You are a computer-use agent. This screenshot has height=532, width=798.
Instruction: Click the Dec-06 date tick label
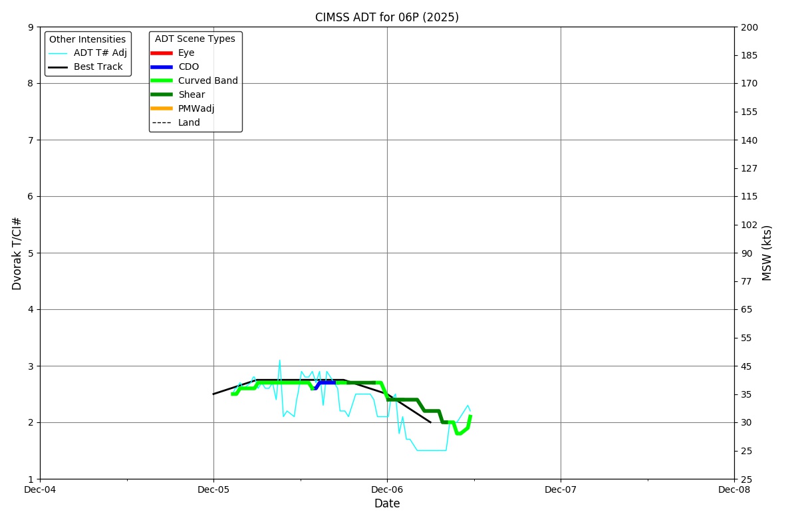pos(387,490)
